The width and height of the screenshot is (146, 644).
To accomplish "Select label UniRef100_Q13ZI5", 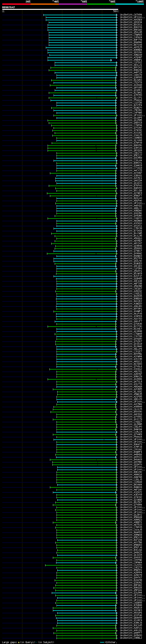I will coord(131,555).
